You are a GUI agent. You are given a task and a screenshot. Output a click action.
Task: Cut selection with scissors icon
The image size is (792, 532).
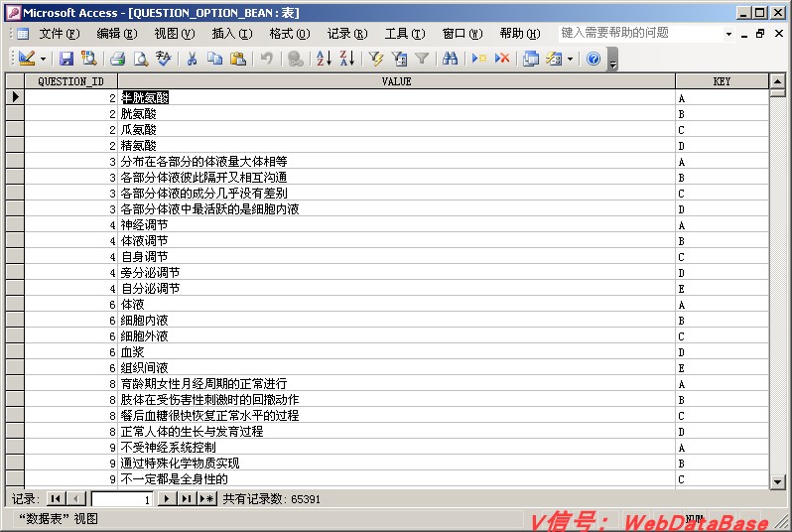click(x=192, y=59)
